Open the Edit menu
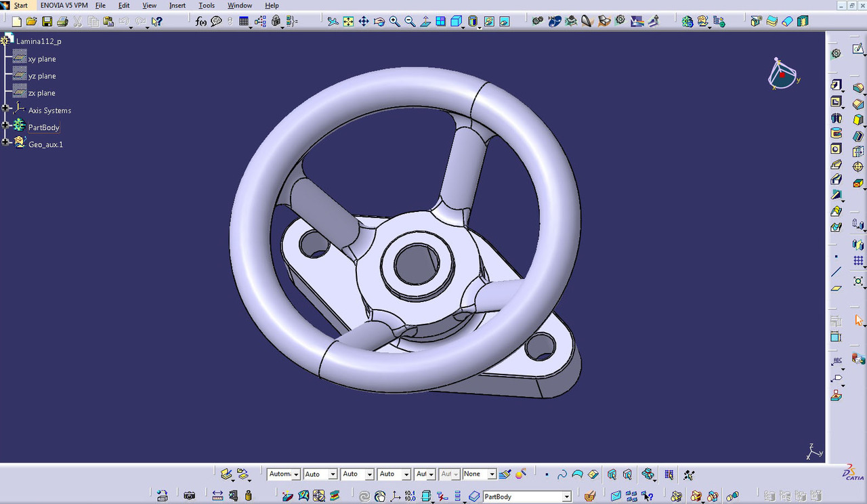 [124, 5]
